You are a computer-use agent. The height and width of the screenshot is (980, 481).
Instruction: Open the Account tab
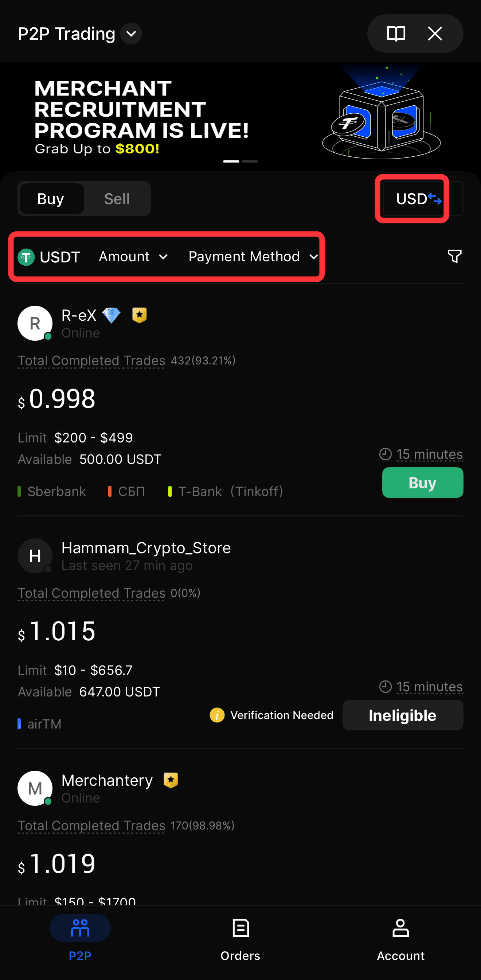coord(400,938)
